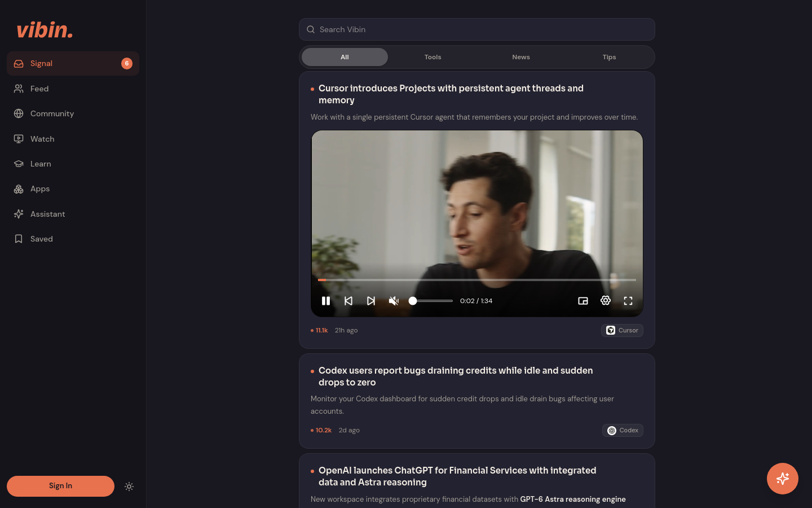Open Learn section in sidebar
Image resolution: width=812 pixels, height=508 pixels.
tap(73, 164)
